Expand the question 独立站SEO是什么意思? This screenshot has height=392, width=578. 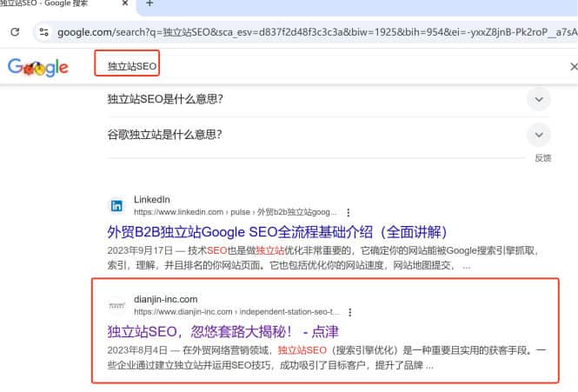pos(539,99)
